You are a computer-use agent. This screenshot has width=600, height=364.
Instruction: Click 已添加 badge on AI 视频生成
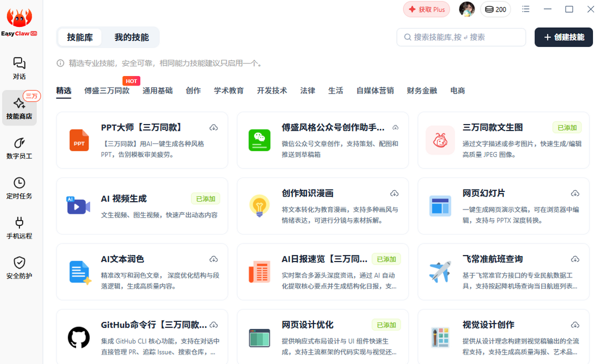click(205, 198)
